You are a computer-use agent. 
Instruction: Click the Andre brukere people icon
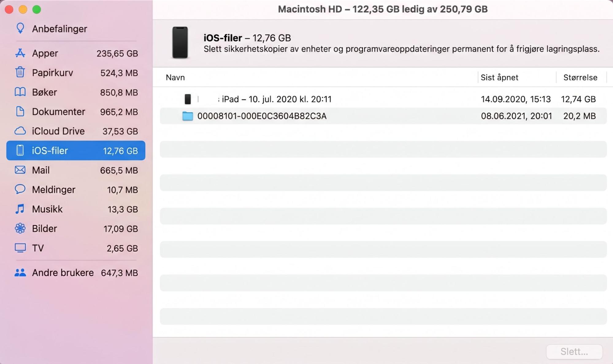pos(20,272)
